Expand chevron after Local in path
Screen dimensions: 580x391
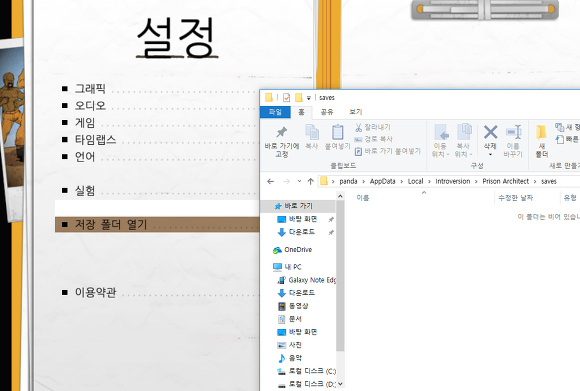pos(429,181)
